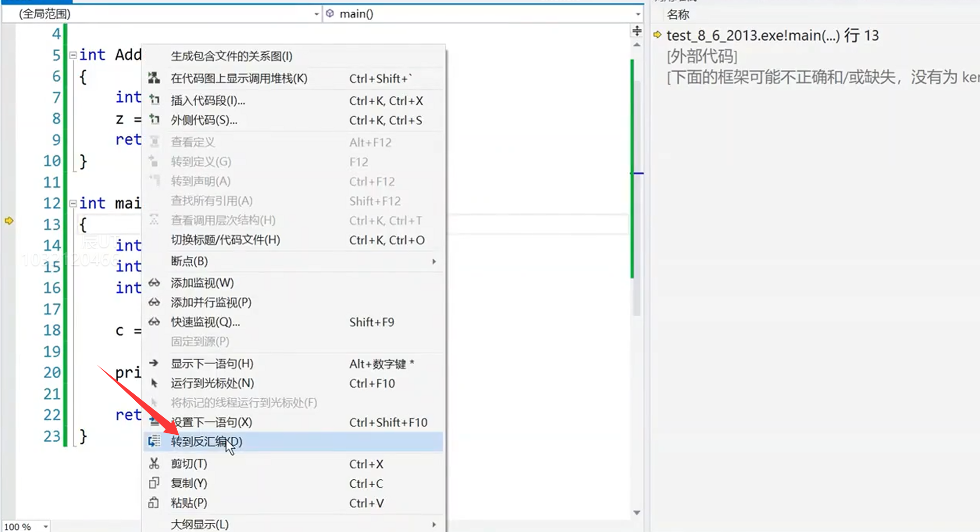The image size is (980, 532).
Task: Expand the 大纲显示(L) submenu
Action: click(433, 524)
